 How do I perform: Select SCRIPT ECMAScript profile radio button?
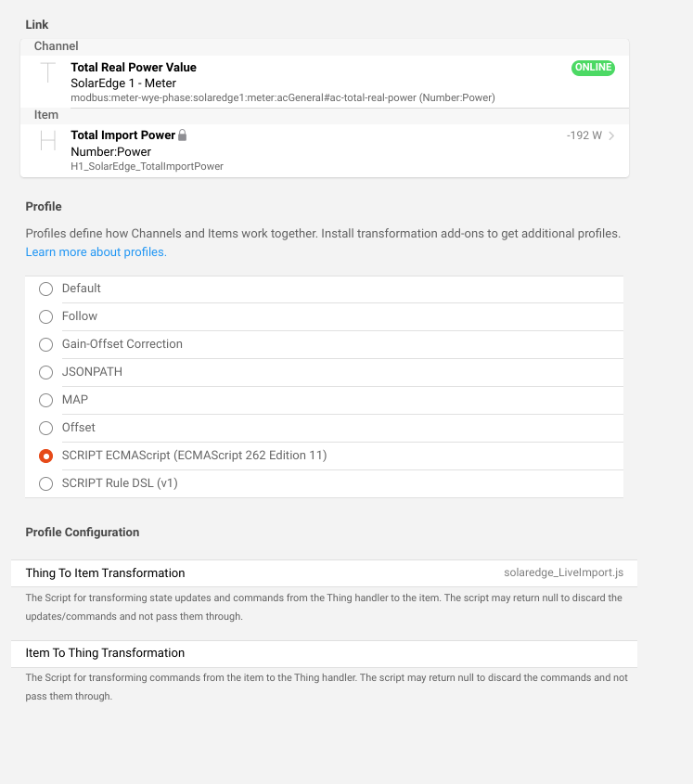tap(46, 456)
